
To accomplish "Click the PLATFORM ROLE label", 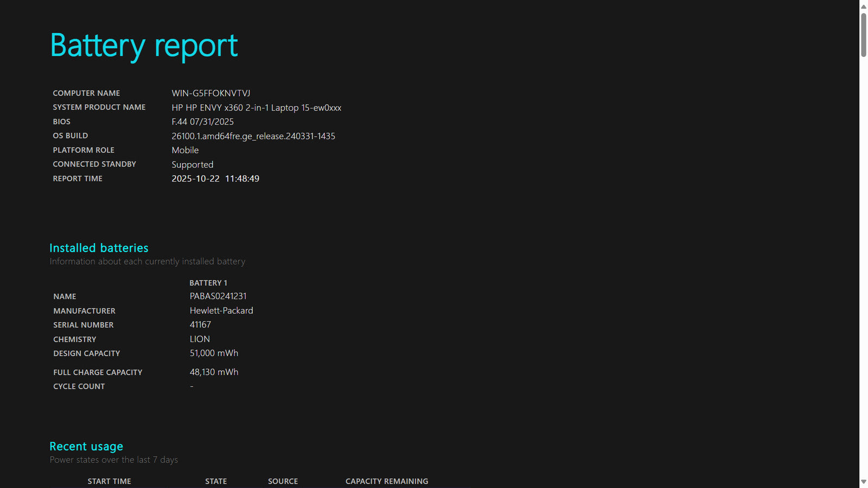I will click(84, 150).
